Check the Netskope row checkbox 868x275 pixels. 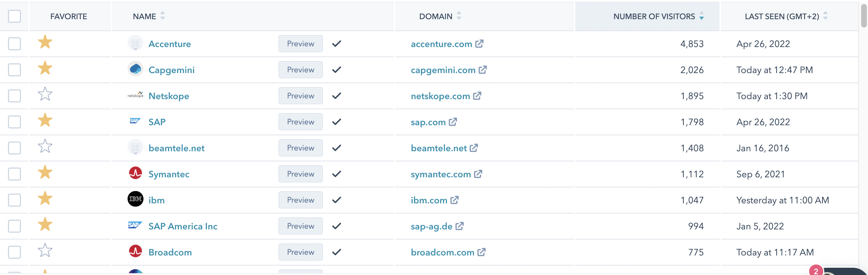pyautogui.click(x=14, y=96)
